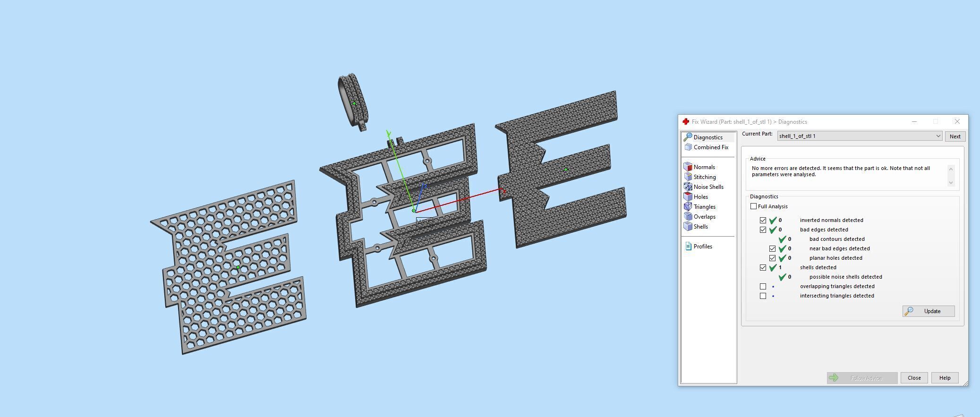Click the 'possible noise shells detected' text
The image size is (980, 417).
click(845, 277)
